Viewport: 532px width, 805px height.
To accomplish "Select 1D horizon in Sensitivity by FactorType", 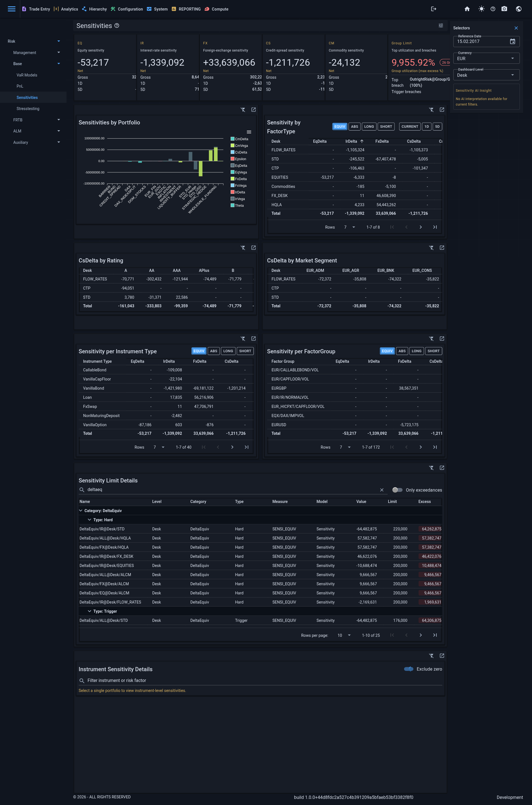I will 426,127.
